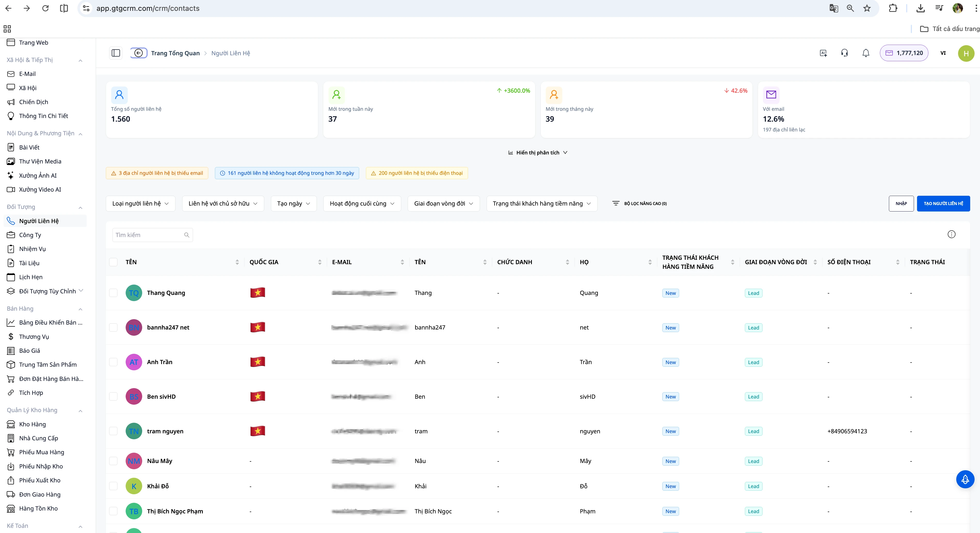
Task: Open the Loại người liên hệ dropdown
Action: click(140, 203)
